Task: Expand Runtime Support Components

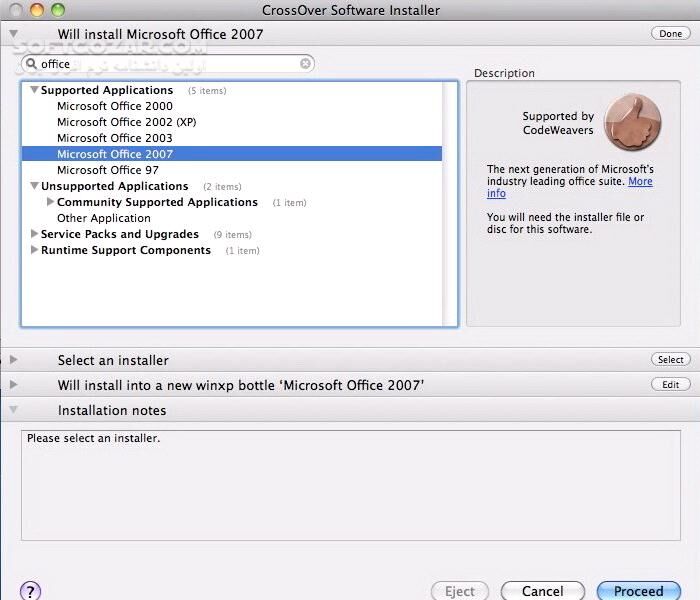Action: (x=34, y=250)
